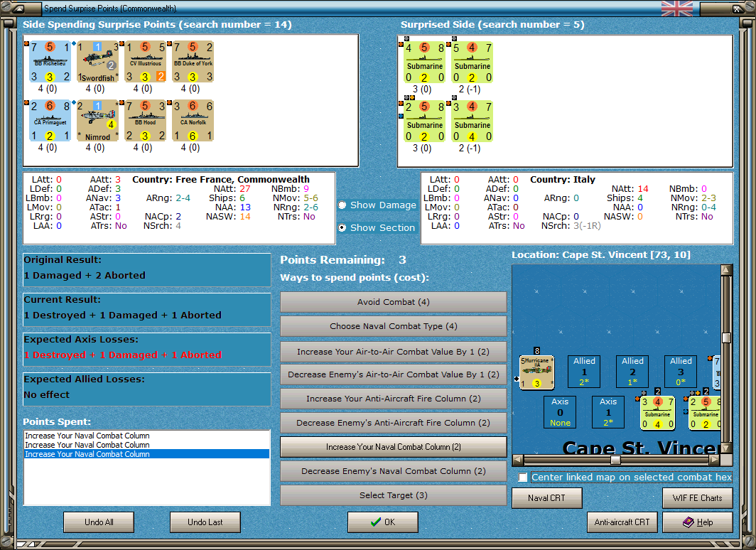Open the WIF FE Charts
Viewport: 756px width, 550px height.
click(x=698, y=498)
